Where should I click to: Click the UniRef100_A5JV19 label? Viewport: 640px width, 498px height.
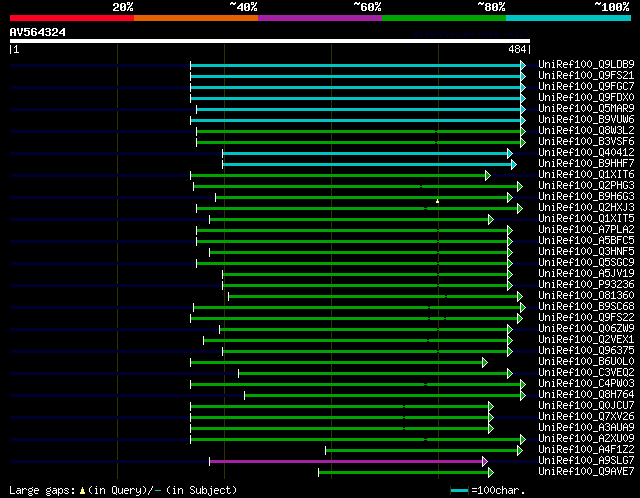586,274
